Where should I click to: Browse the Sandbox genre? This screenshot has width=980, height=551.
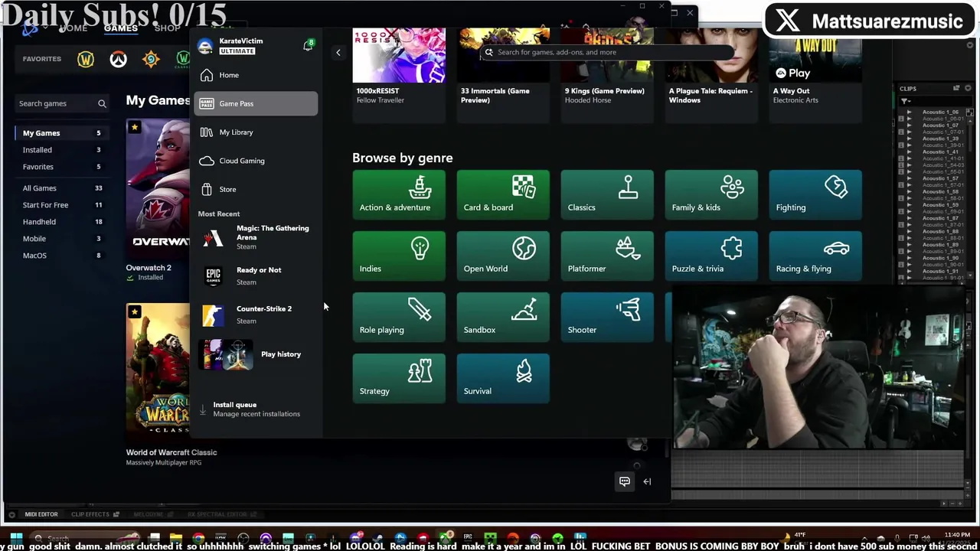[503, 317]
